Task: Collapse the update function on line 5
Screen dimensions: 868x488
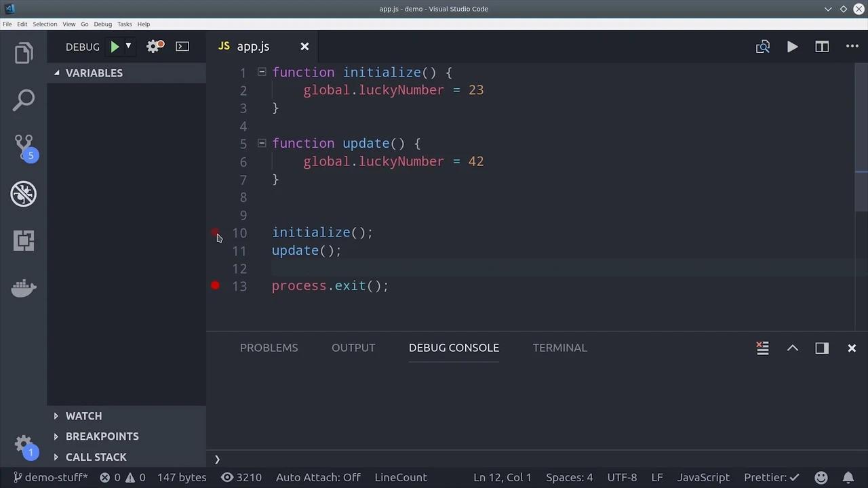Action: 262,143
